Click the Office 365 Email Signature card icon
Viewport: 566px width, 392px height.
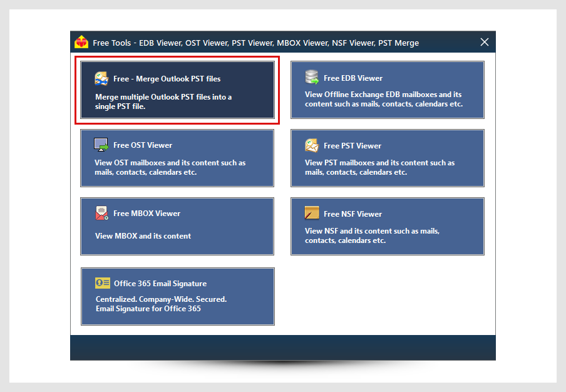(103, 283)
